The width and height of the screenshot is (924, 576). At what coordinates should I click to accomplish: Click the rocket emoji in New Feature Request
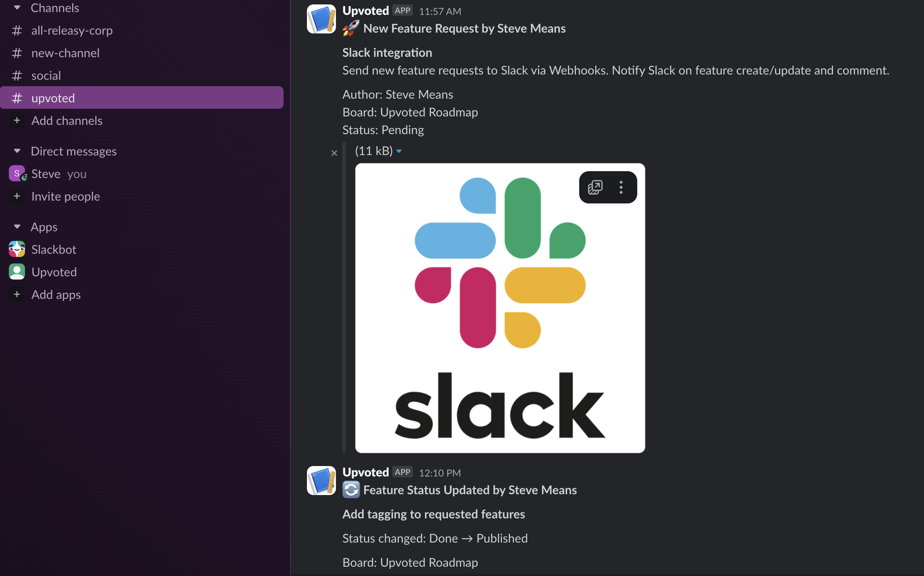[x=351, y=28]
